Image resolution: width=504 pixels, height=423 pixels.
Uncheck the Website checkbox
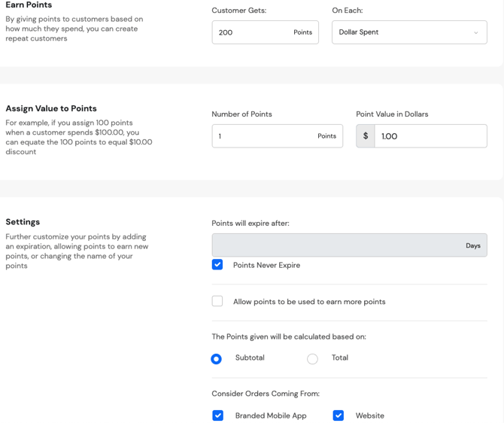[339, 415]
